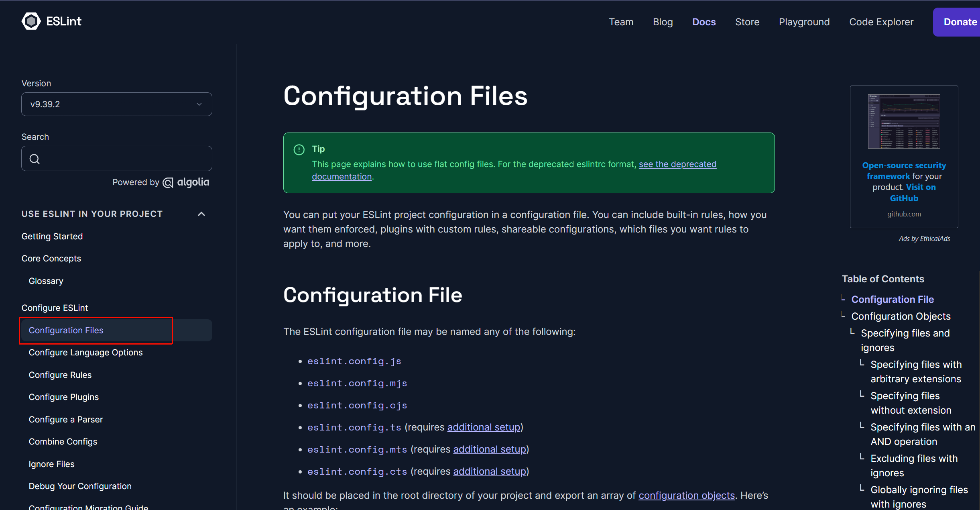This screenshot has width=980, height=510.
Task: Open the Code Explorer page
Action: pos(881,22)
